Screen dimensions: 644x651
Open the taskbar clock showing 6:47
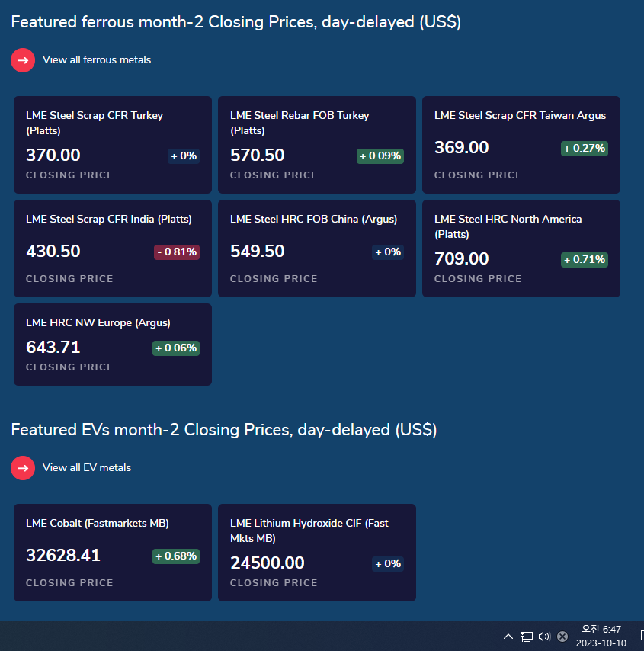point(601,636)
